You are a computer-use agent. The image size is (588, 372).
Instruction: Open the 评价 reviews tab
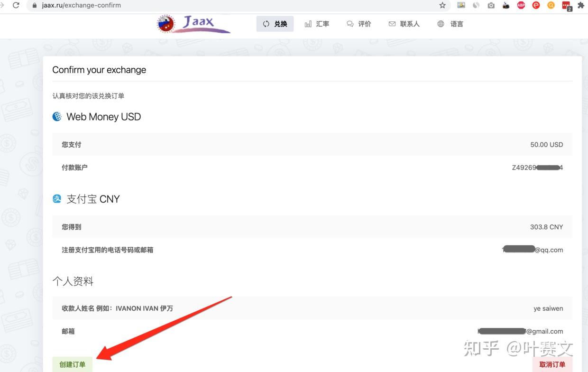(359, 24)
